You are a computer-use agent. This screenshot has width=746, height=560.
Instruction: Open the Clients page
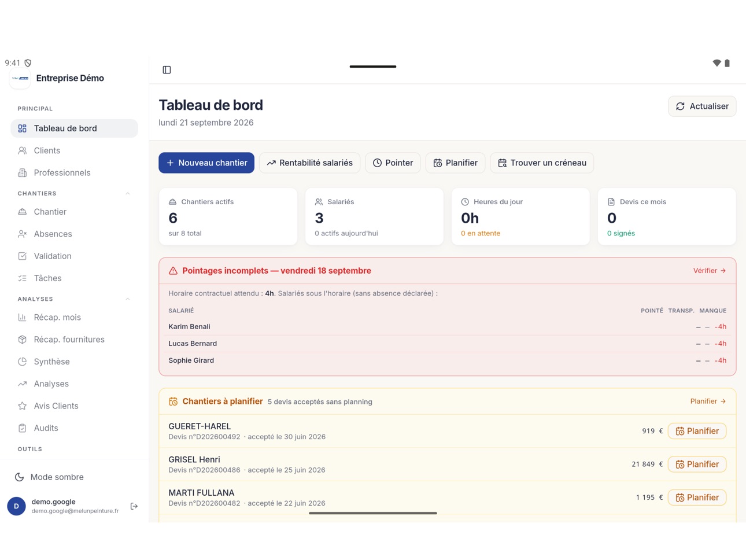pos(74,150)
